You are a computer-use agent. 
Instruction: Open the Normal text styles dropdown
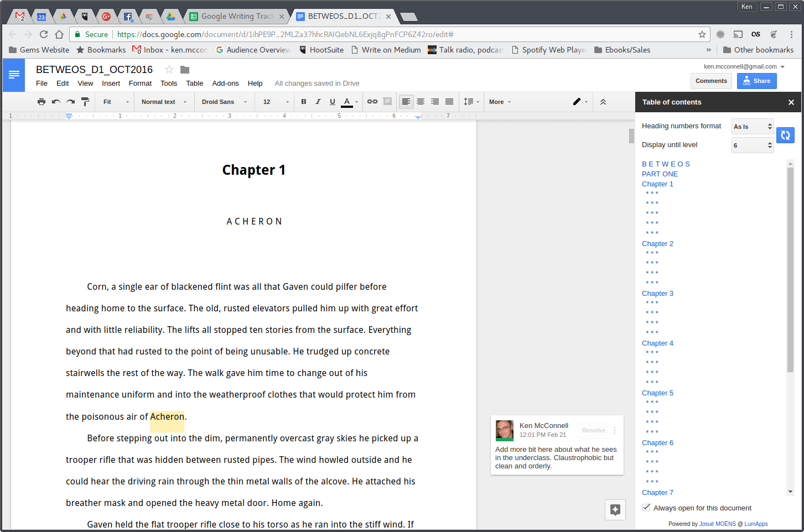[159, 102]
